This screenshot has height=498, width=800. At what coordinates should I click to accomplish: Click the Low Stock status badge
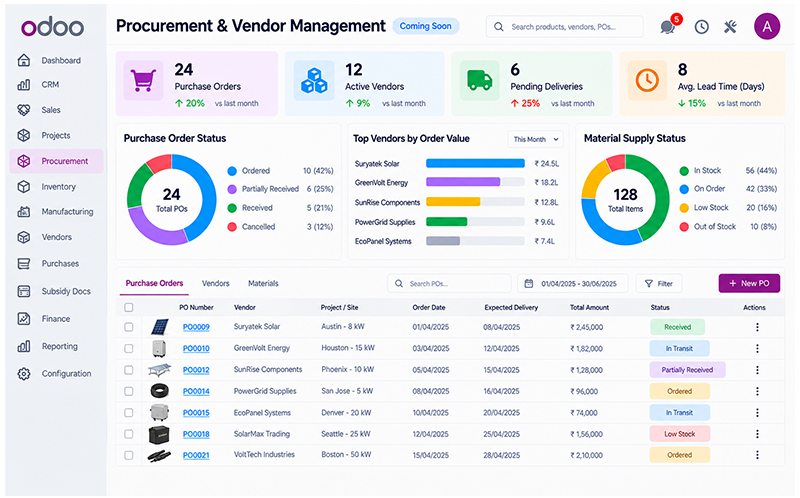(679, 434)
